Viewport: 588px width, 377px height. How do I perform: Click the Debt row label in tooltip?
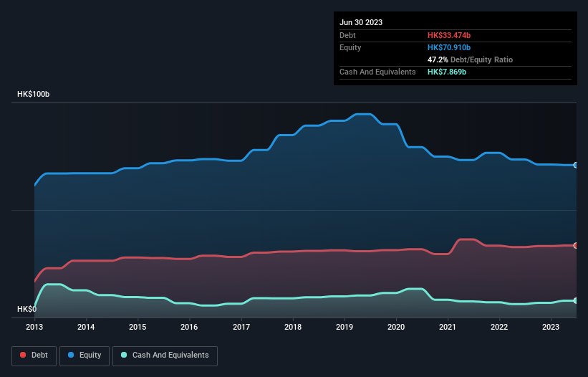coord(347,35)
